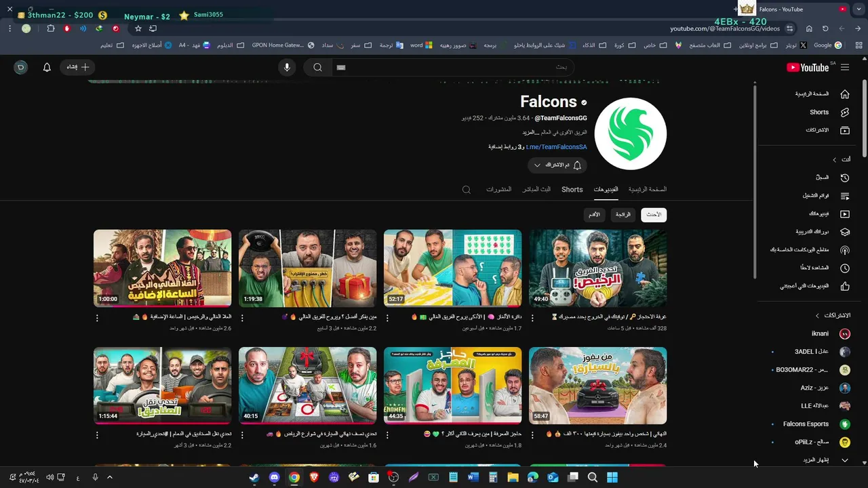Click the browser address bar URL
The width and height of the screenshot is (868, 488).
pos(725,28)
